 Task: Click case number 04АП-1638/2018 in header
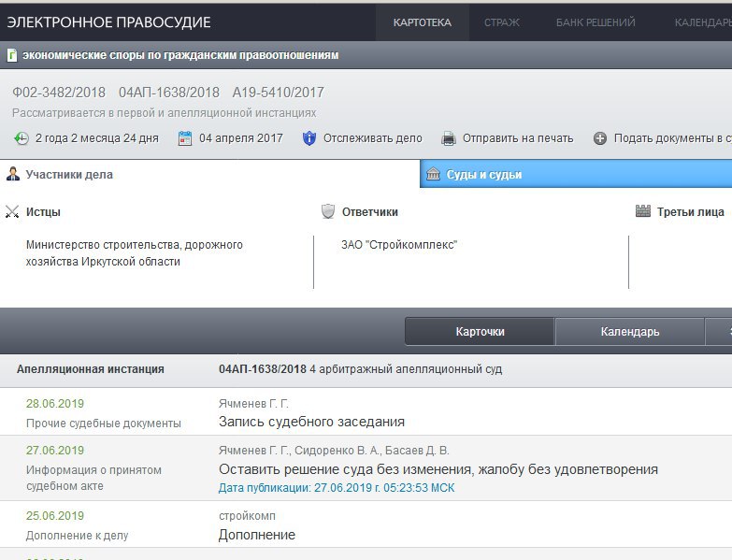pos(169,93)
